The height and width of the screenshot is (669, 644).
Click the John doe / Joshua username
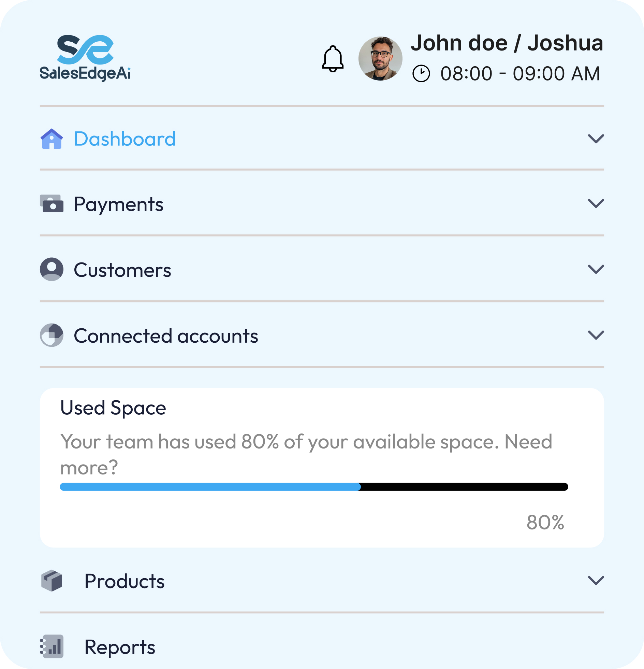pos(507,43)
